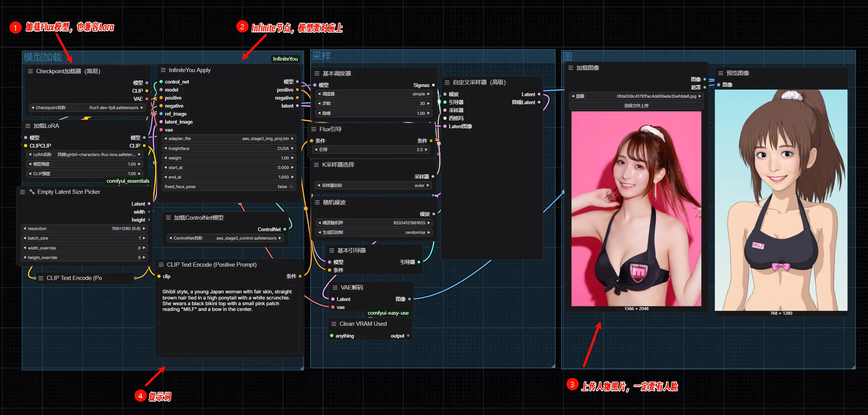Click the Clean VRAM Used node menu icon
This screenshot has width=868, height=415.
coord(334,324)
